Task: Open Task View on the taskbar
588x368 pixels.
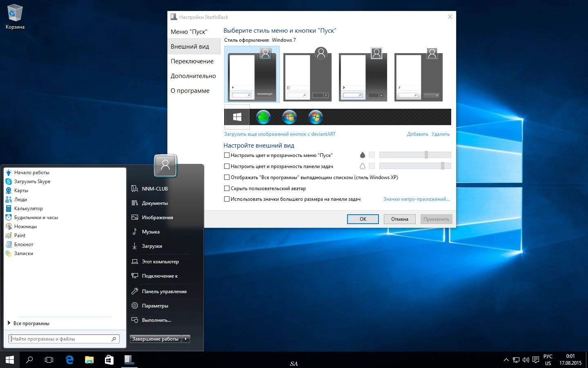Action: click(x=49, y=360)
